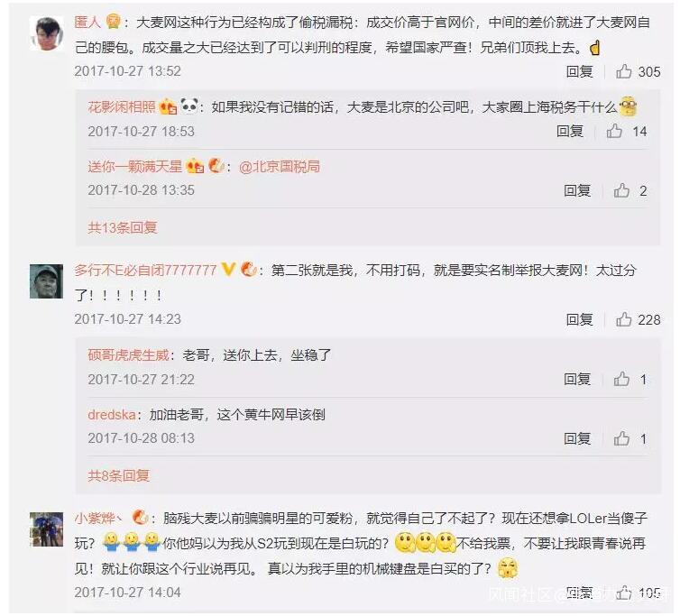Open 小紫烨's avatar picture
Image resolution: width=680 pixels, height=616 pixels.
[x=46, y=529]
